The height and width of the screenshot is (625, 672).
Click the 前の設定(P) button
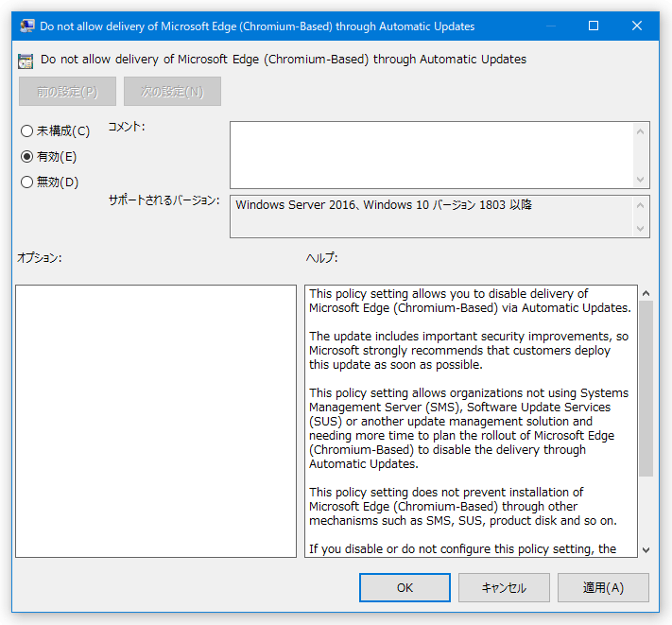point(67,92)
